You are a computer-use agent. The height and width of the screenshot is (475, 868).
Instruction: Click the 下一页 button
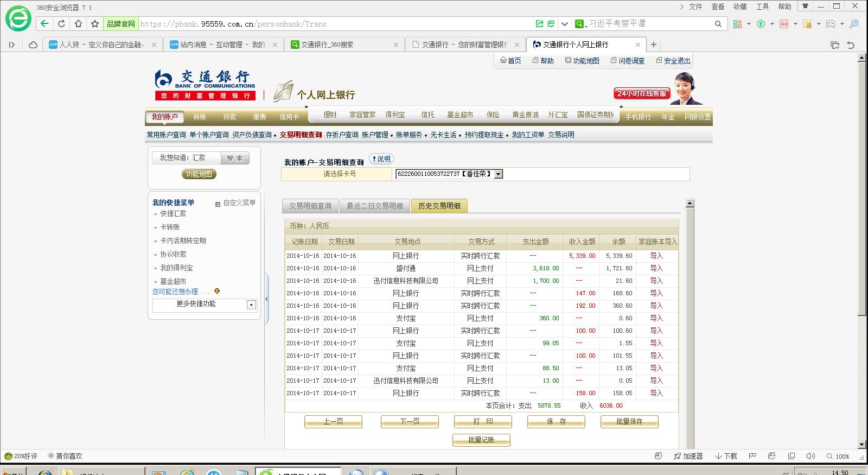(410, 421)
